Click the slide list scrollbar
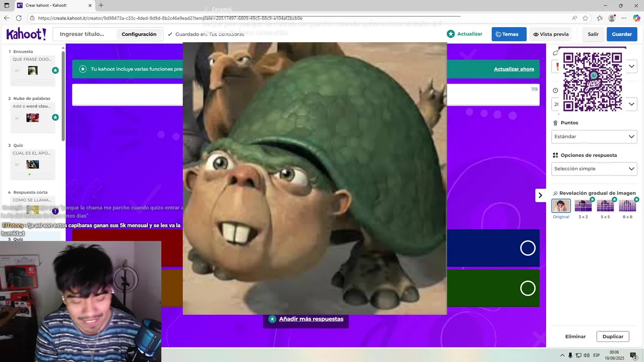 [x=63, y=96]
